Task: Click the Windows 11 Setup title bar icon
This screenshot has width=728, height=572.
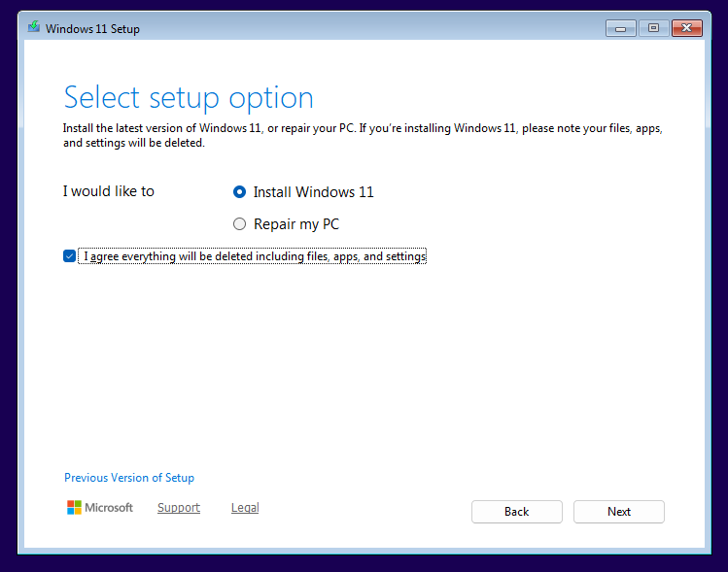Action: tap(34, 28)
